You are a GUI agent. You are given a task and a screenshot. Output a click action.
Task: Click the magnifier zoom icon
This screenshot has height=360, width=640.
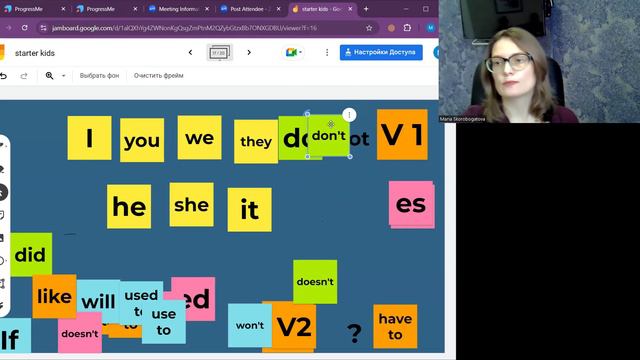click(x=49, y=76)
